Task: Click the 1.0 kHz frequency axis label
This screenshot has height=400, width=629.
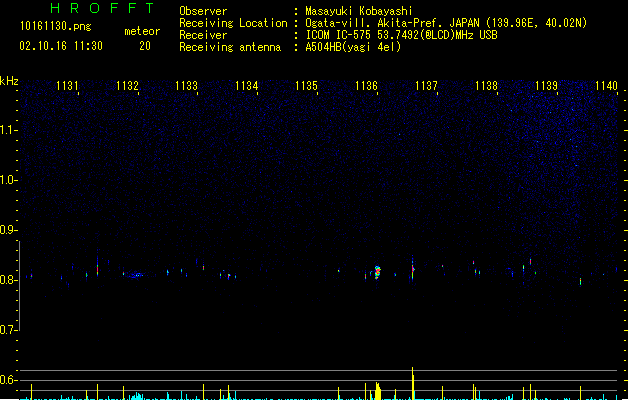Action: point(8,180)
